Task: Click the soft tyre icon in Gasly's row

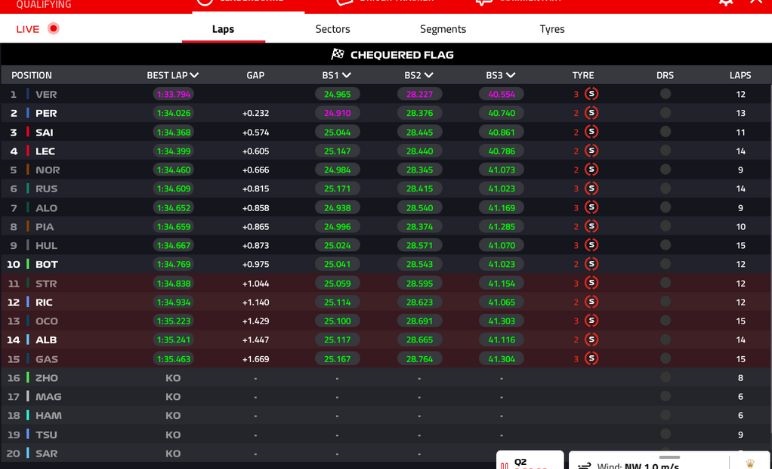Action: coord(591,359)
